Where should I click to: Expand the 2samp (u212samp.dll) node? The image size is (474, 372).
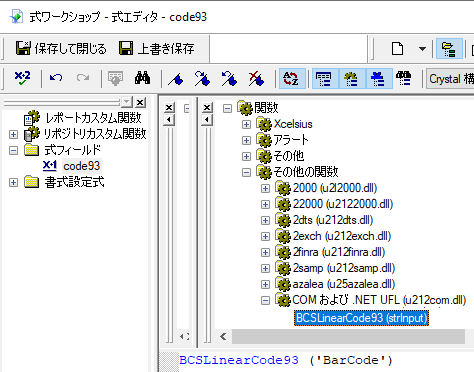pos(265,268)
